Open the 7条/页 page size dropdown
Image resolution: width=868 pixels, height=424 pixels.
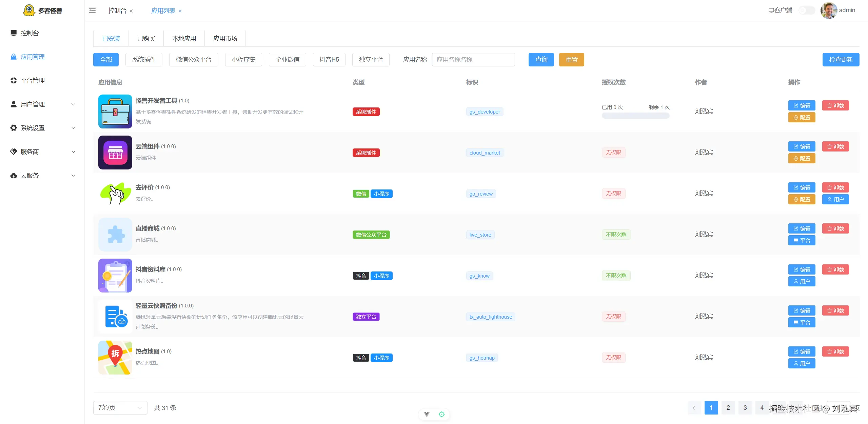click(120, 407)
